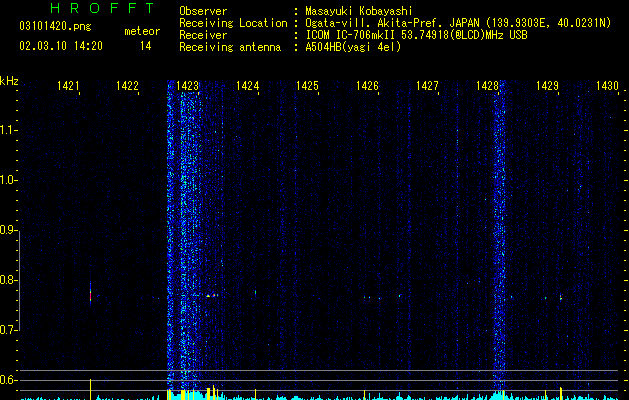
Task: Click the Receiver label
Action: [x=203, y=35]
